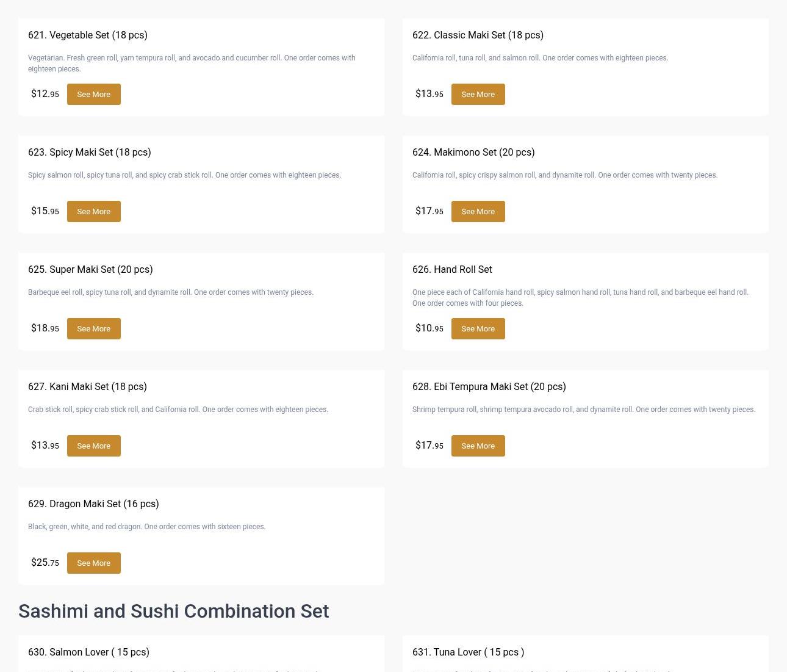View more details of Makimono Set
This screenshot has height=672, width=787.
(478, 212)
